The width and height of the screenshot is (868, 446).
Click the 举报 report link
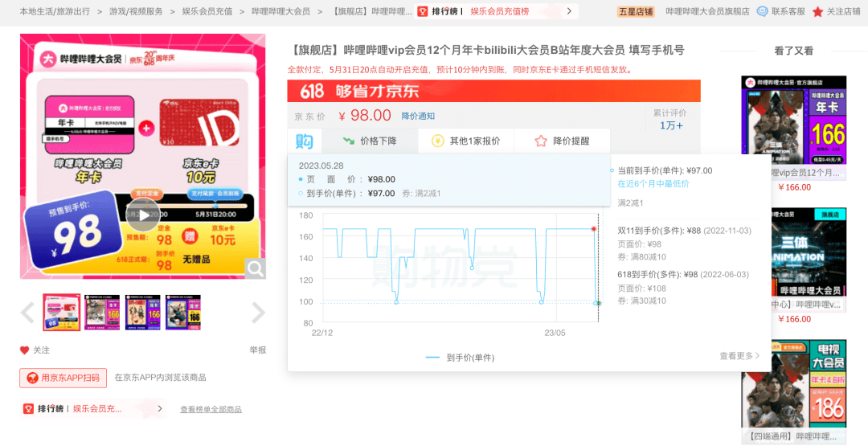click(x=258, y=350)
